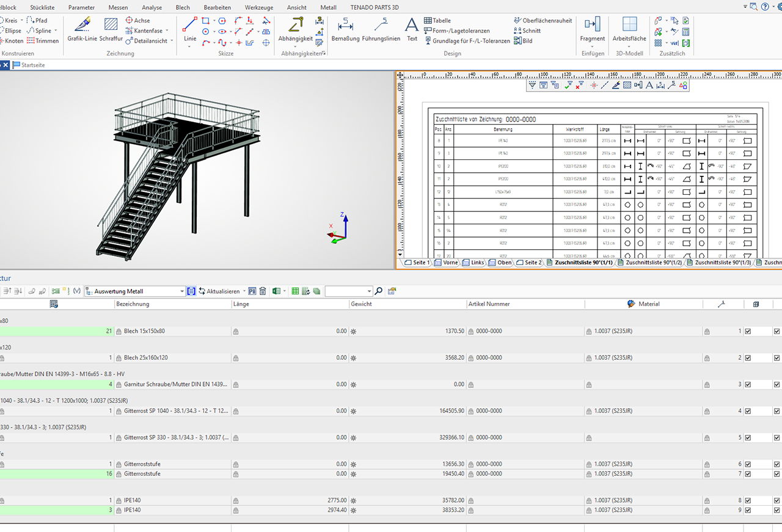782x532 pixels.
Task: Click the search input field in structure toolbar
Action: 345,291
